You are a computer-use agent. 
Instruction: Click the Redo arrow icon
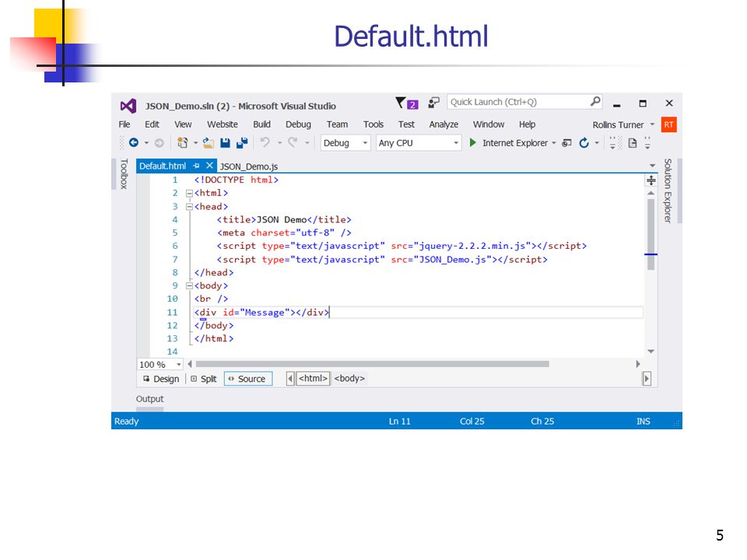(293, 142)
